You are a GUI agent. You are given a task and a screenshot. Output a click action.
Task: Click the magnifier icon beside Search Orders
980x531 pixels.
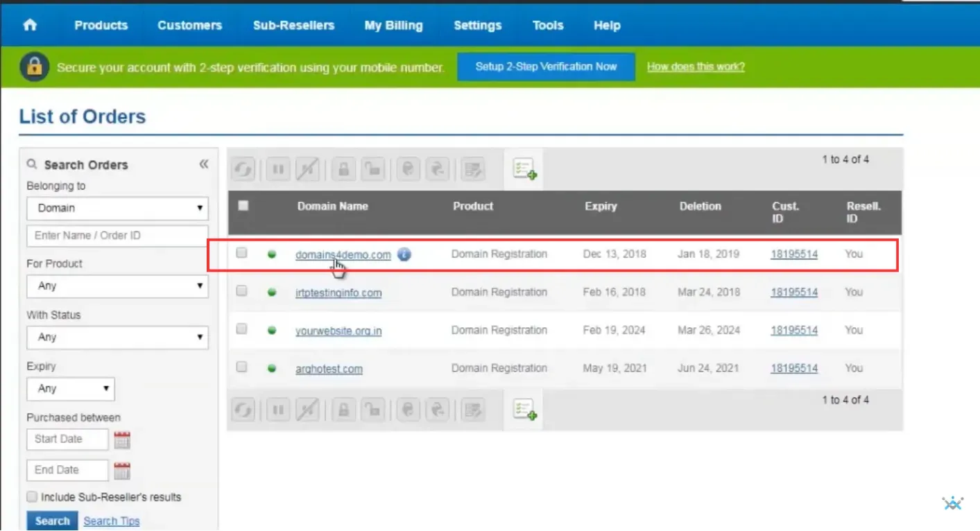click(x=32, y=164)
